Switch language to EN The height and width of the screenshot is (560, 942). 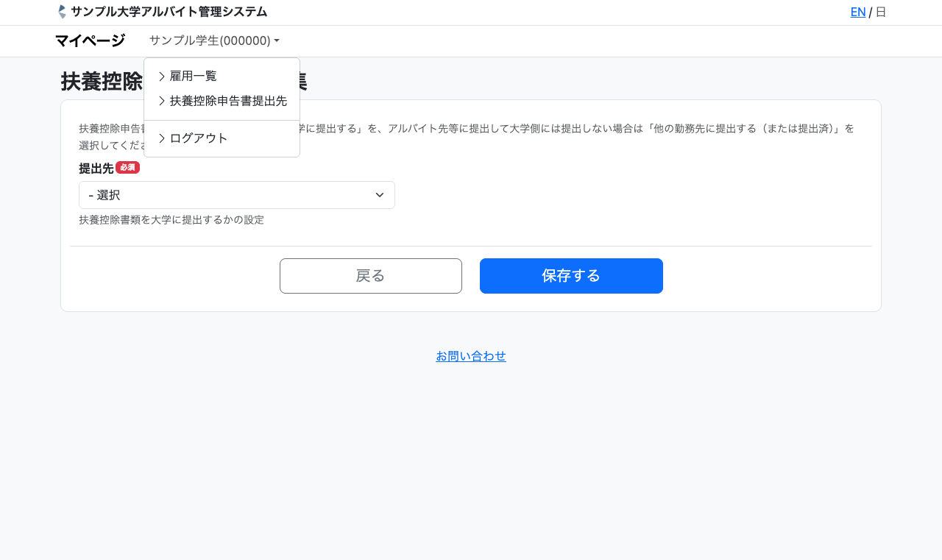pos(857,12)
